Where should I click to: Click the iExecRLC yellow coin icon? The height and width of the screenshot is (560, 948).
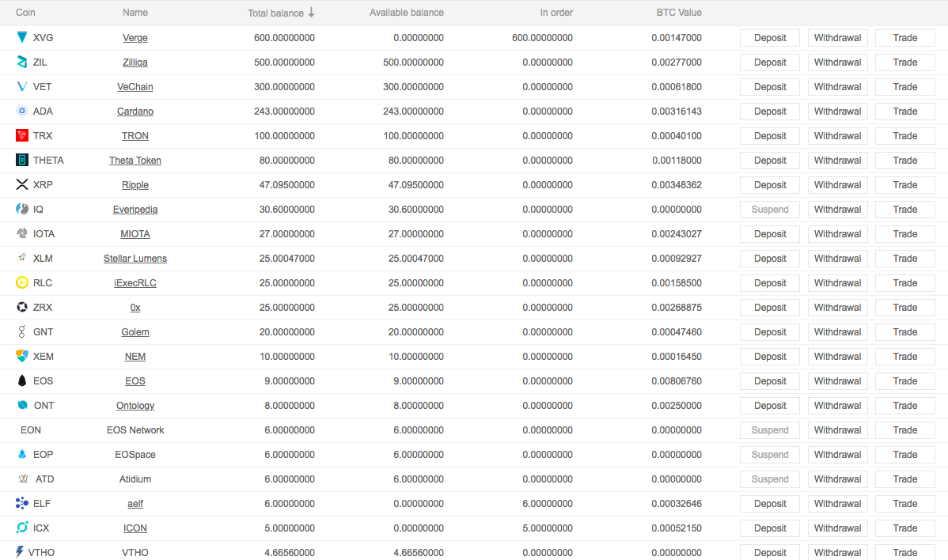tap(22, 282)
